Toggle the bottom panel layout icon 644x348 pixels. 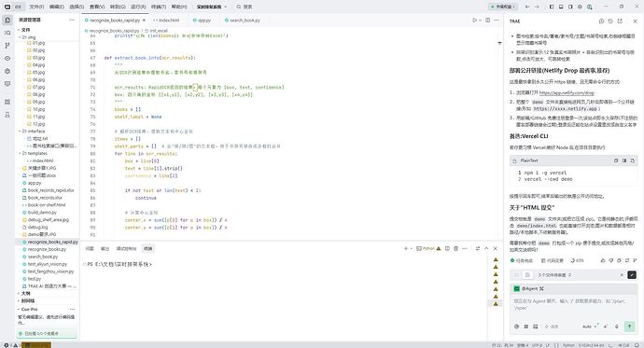pos(561,7)
